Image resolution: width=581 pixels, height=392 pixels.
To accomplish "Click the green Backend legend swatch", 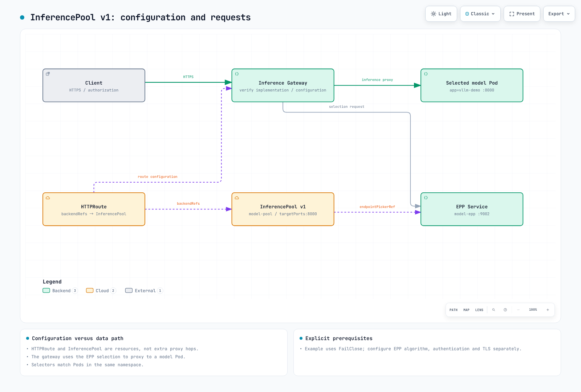I will click(x=46, y=290).
